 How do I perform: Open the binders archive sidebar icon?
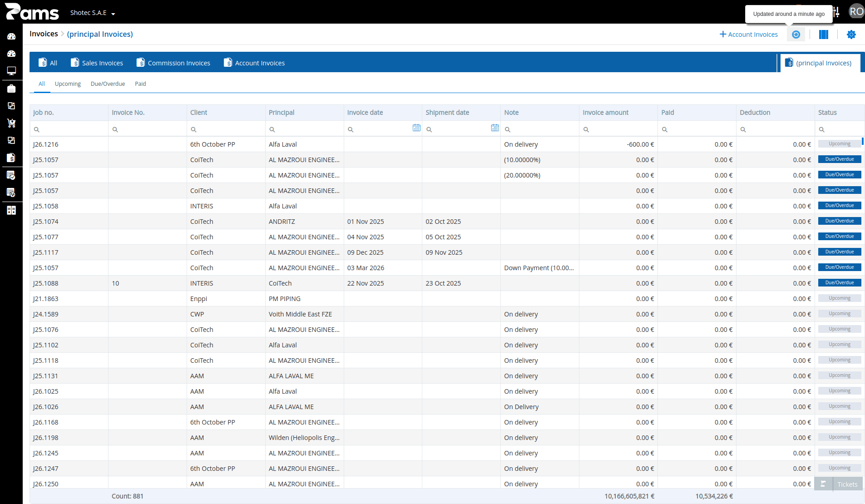tap(11, 210)
